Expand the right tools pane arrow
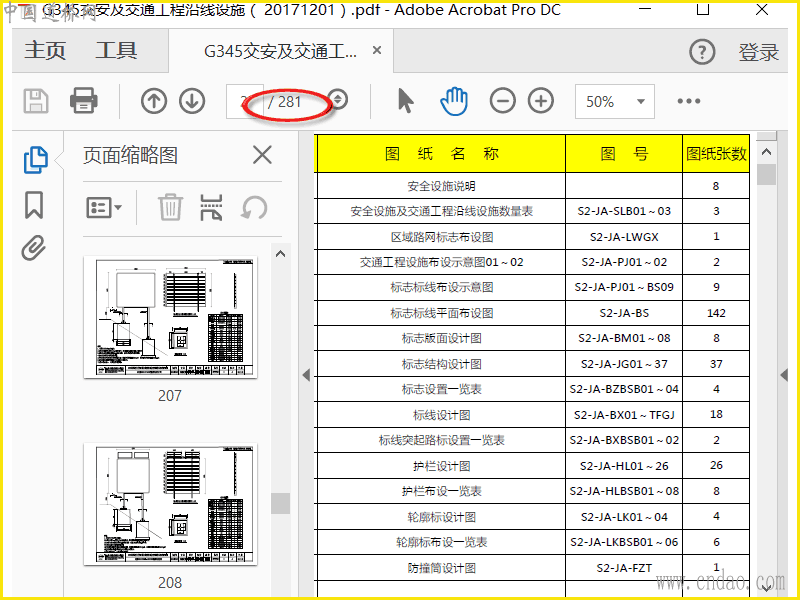The image size is (800, 600). click(x=784, y=375)
